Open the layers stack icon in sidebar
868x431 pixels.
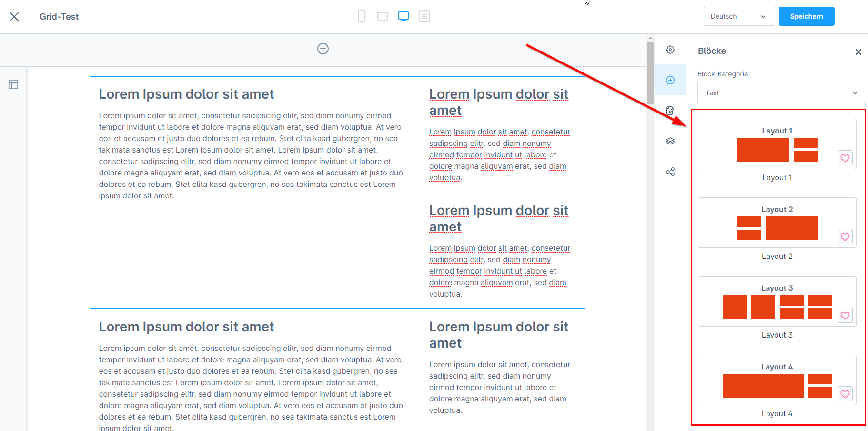click(x=670, y=141)
